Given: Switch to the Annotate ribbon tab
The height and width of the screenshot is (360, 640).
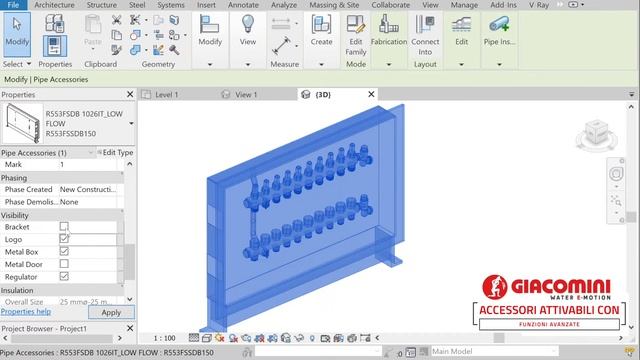Looking at the screenshot, I should [x=243, y=5].
